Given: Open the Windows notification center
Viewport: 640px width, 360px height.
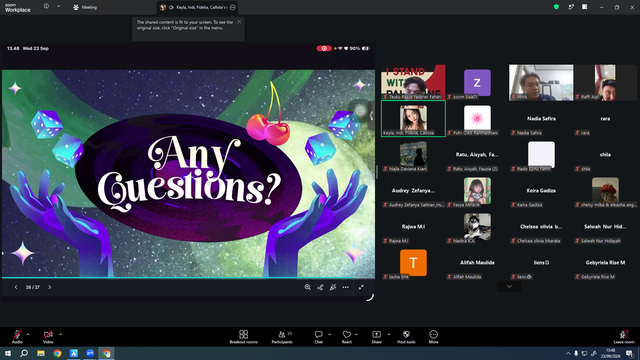Looking at the screenshot, I should tap(630, 353).
